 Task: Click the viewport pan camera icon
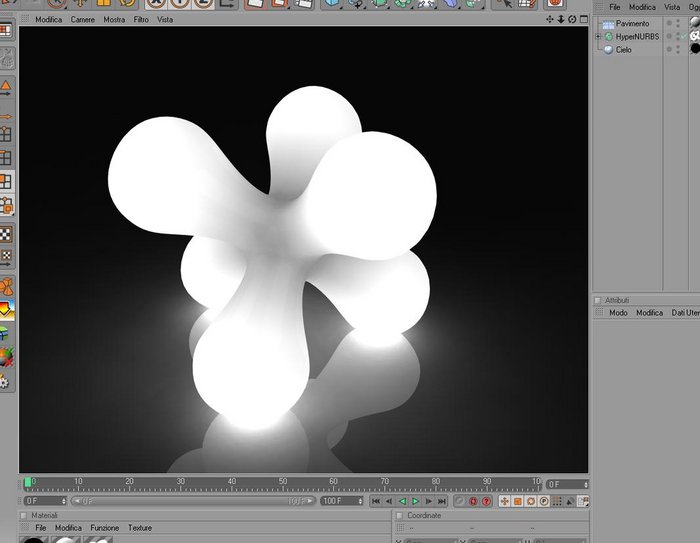tap(550, 19)
